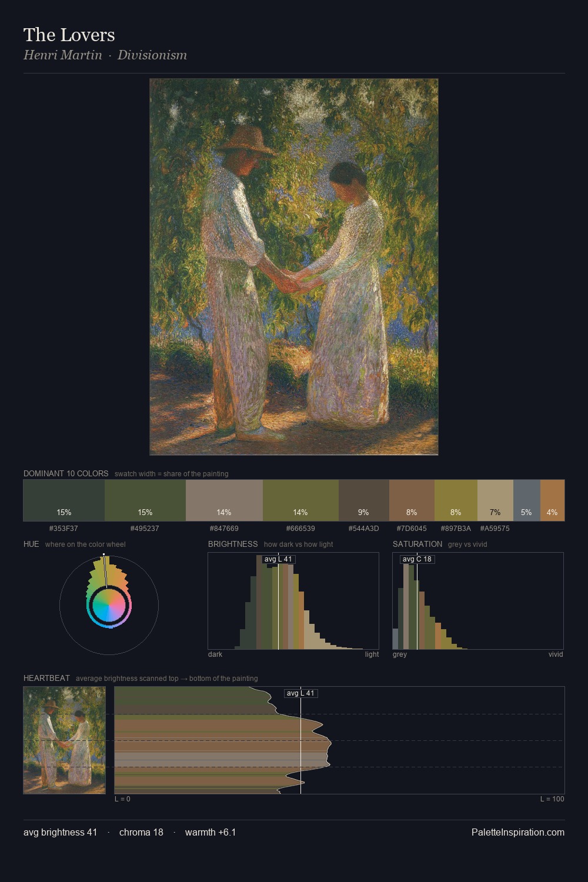Click the BRIGHTNESS section heading

[233, 544]
